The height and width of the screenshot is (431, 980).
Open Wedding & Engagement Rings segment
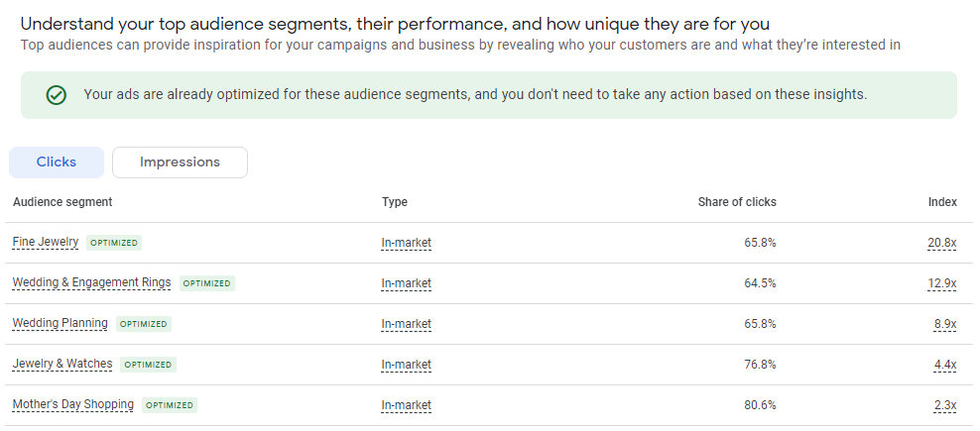coord(91,283)
